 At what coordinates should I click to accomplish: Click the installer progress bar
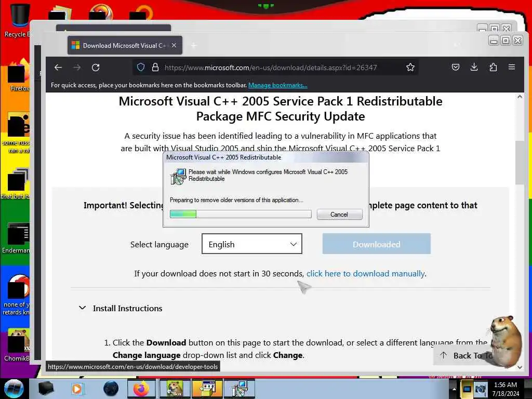pos(241,214)
